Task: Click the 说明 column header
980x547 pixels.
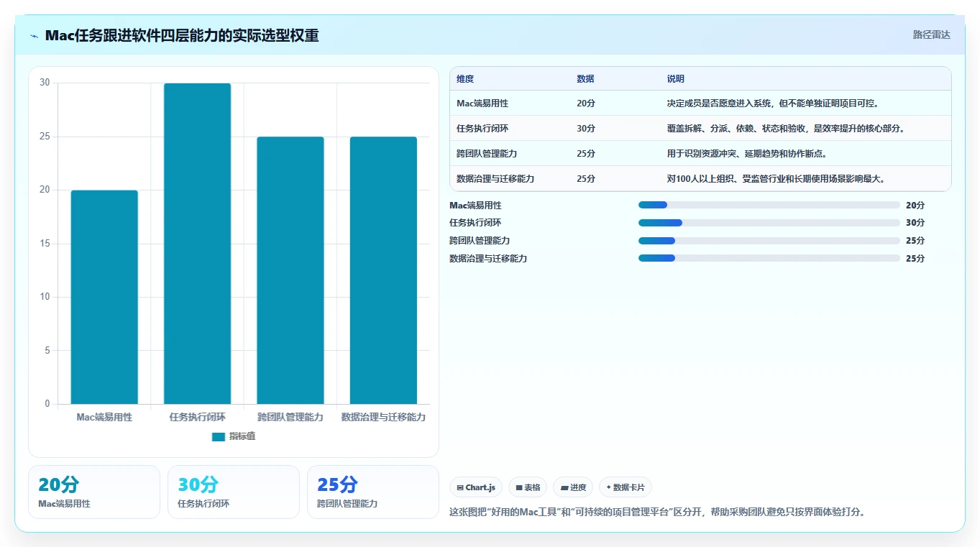Action: pyautogui.click(x=676, y=79)
